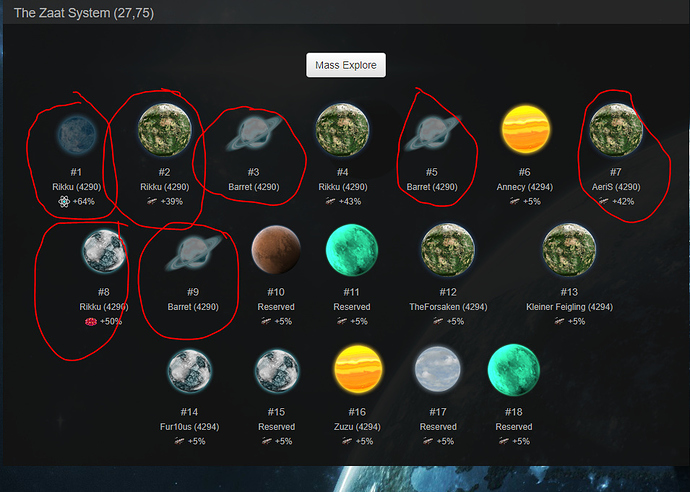Screen dimensions: 690x492
Task: Click the #12 planet number label
Action: [x=448, y=292]
